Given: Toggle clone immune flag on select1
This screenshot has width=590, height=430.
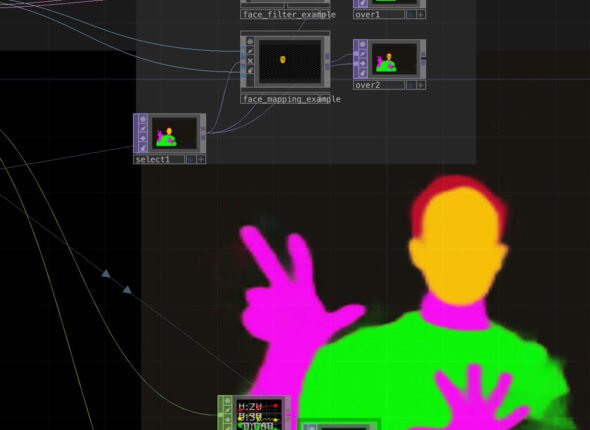Looking at the screenshot, I should [143, 129].
